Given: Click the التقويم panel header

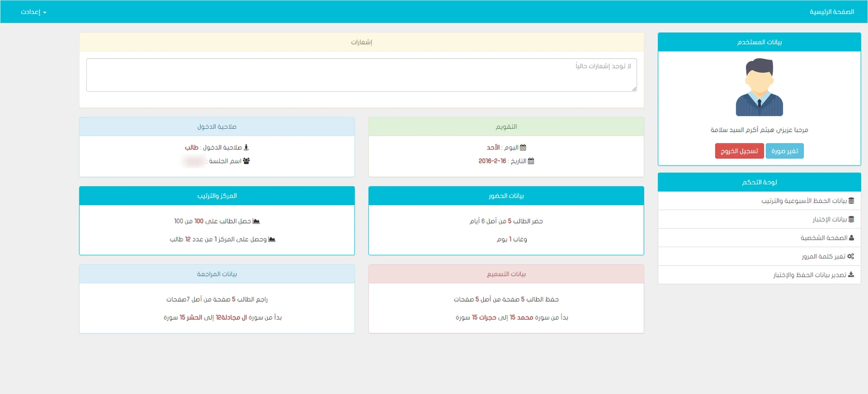Looking at the screenshot, I should click(506, 127).
